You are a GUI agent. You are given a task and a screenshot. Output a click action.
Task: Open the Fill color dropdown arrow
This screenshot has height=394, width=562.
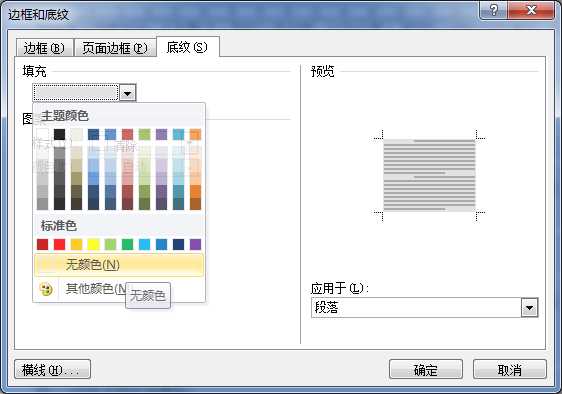pyautogui.click(x=128, y=93)
